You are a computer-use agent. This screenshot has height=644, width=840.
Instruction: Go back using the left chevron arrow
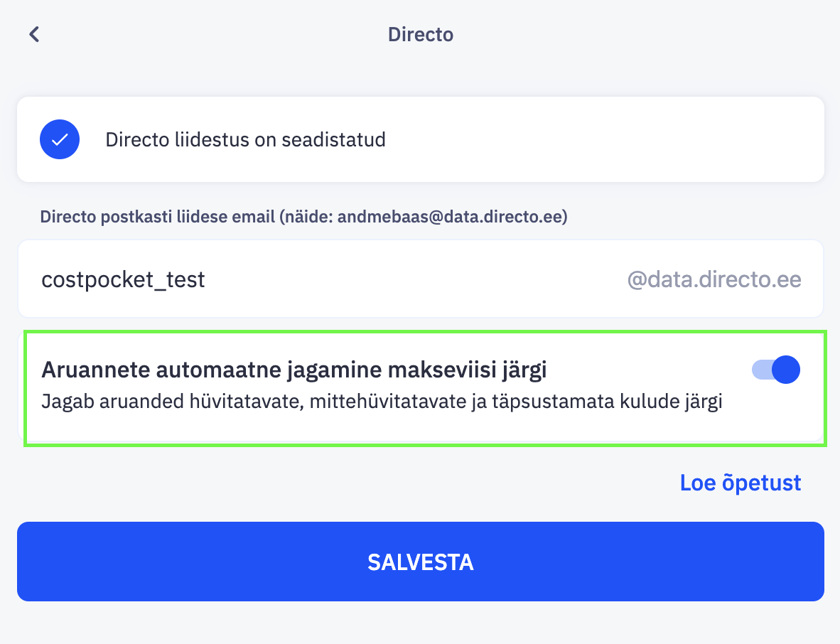coord(34,34)
